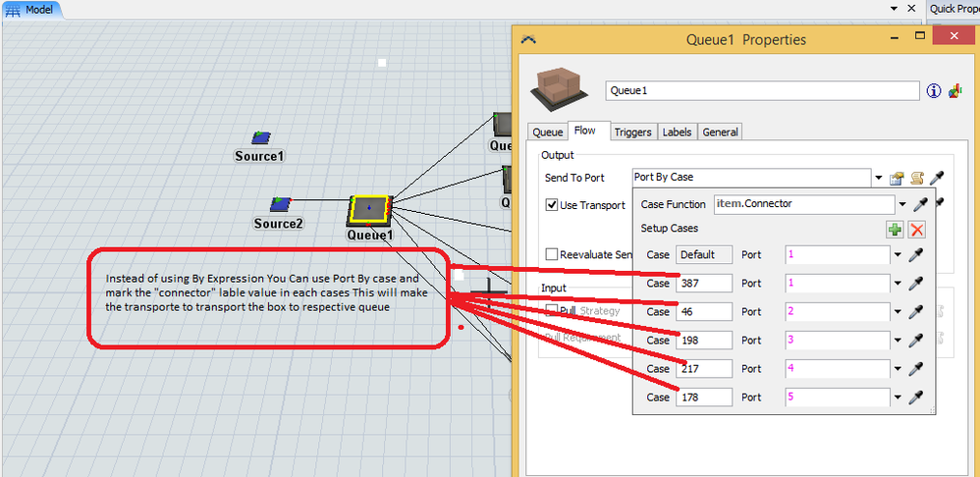Expand Case Function dropdown arrow
The image size is (980, 477).
(x=902, y=204)
